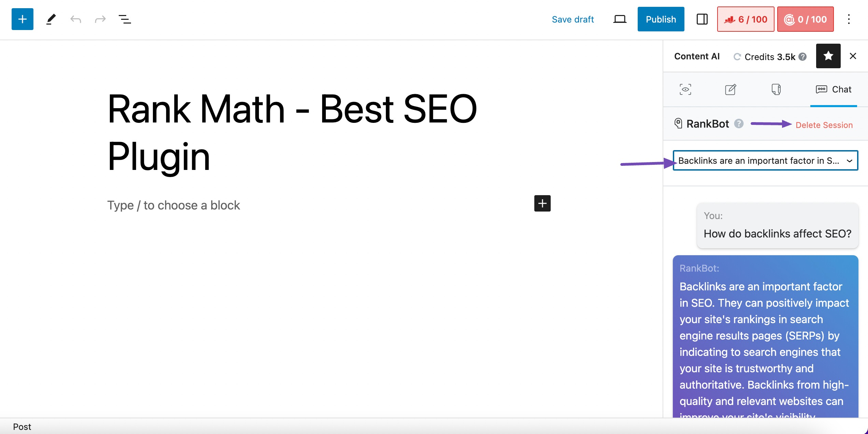
Task: Select the writing assistant tab icon
Action: [x=731, y=89]
